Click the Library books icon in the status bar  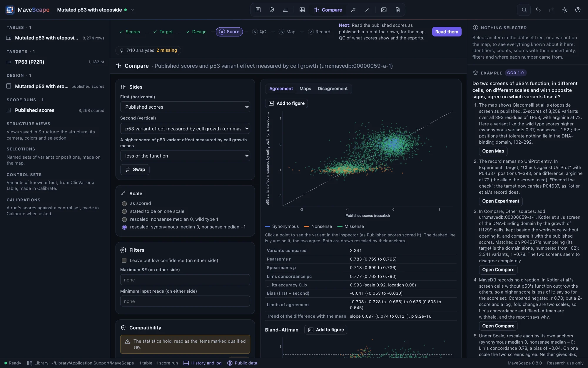[x=30, y=363]
